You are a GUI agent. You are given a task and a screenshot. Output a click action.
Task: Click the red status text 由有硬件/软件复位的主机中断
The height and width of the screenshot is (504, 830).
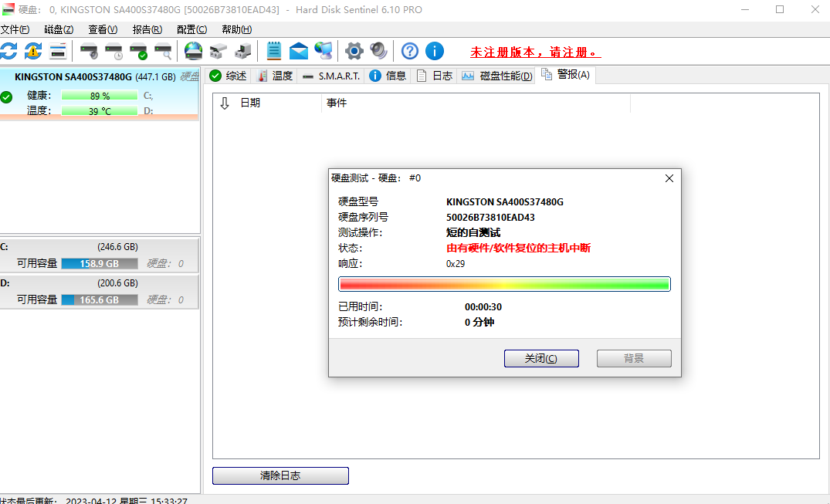click(518, 248)
